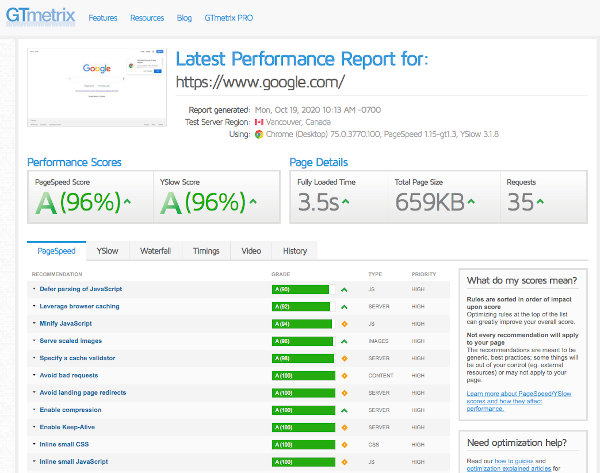This screenshot has height=473, width=600.
Task: Click the arrow next to Fully Loaded Time
Action: pos(346,201)
